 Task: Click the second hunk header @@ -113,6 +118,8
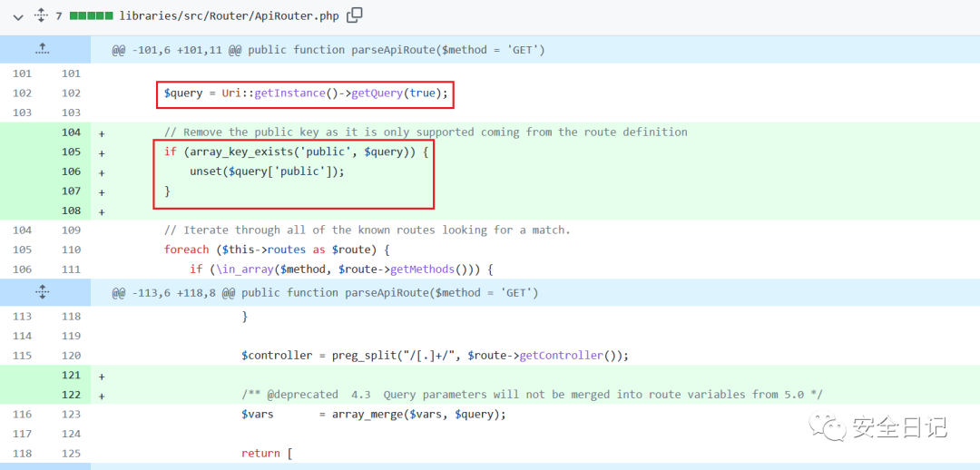(x=325, y=293)
